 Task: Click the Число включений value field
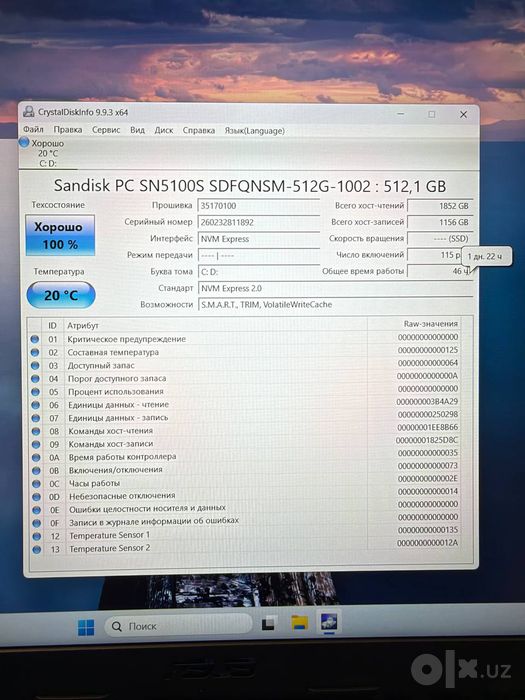(434, 255)
